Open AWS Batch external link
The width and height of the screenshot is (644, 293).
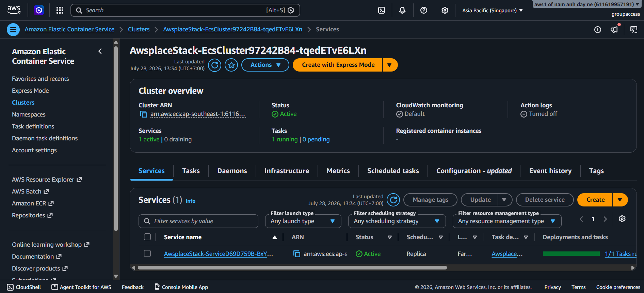31,191
